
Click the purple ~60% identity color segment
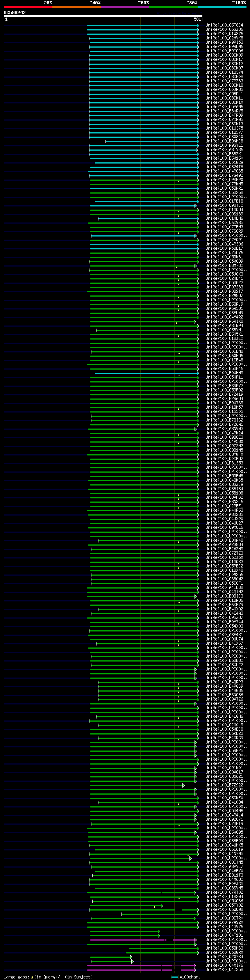[x=125, y=7]
